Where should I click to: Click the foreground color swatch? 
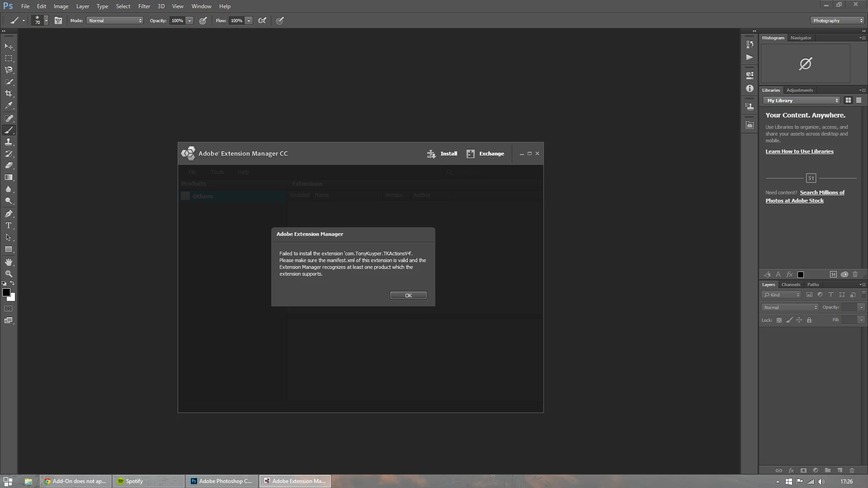[6, 292]
